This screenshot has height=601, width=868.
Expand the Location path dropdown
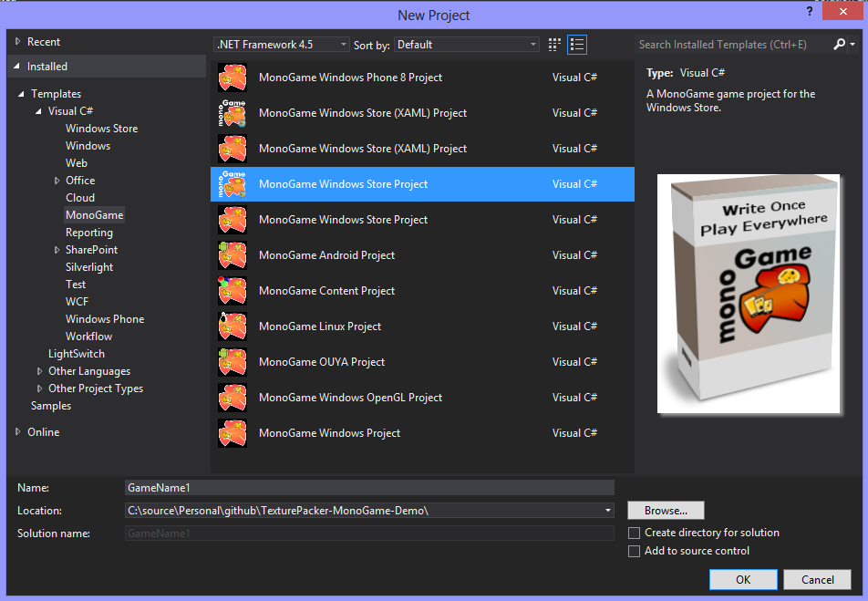point(608,511)
